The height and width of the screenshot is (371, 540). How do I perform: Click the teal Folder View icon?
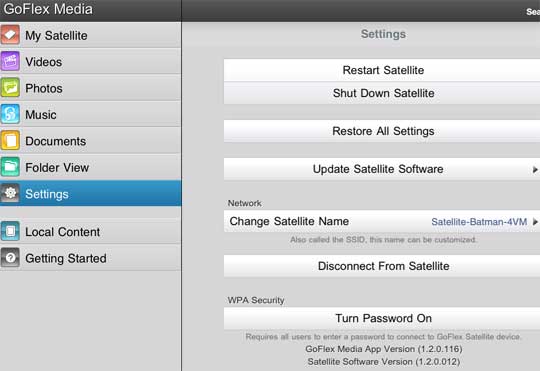point(10,167)
